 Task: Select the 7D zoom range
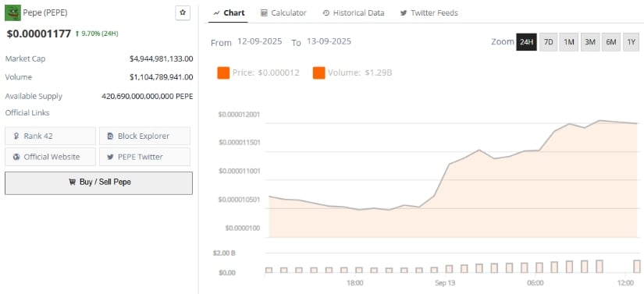[548, 42]
